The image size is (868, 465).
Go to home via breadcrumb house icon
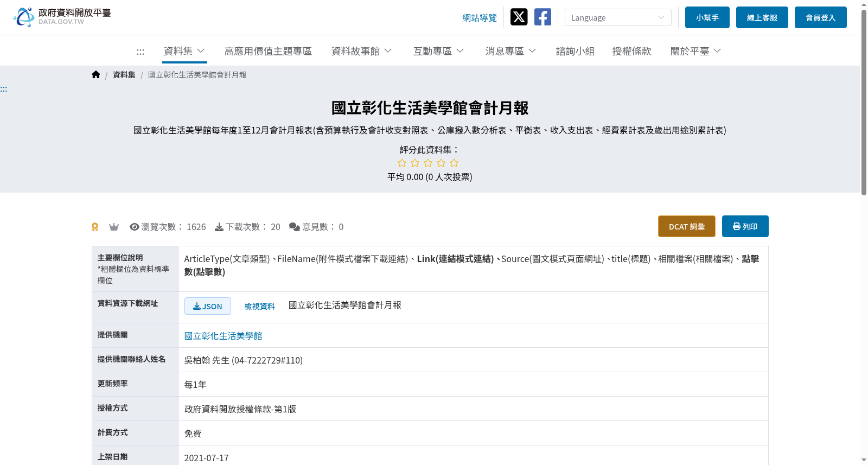(x=96, y=75)
